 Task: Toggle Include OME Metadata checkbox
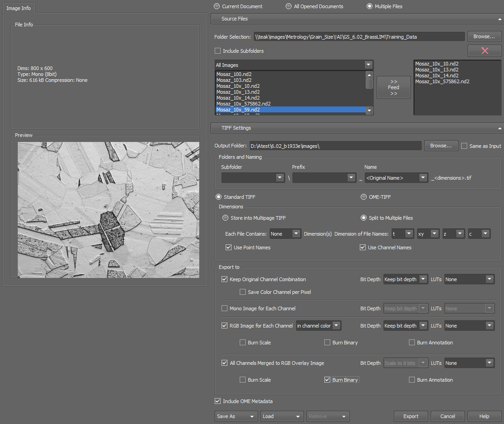click(x=217, y=401)
